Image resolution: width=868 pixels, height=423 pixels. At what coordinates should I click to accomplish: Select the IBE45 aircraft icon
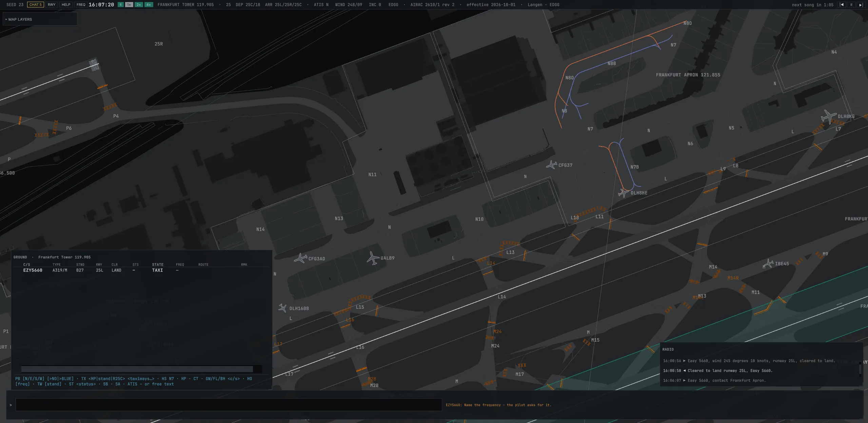(x=768, y=263)
